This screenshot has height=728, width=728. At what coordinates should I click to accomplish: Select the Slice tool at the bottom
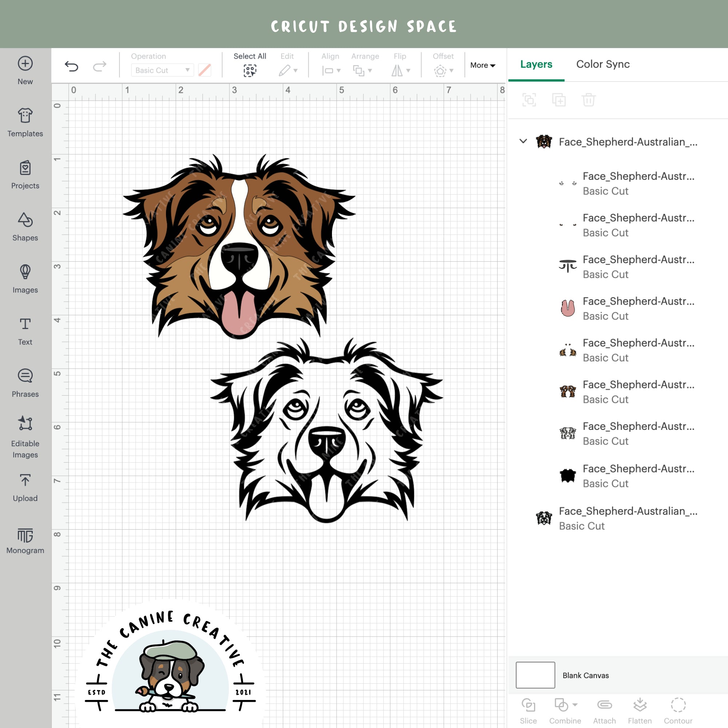point(529,704)
